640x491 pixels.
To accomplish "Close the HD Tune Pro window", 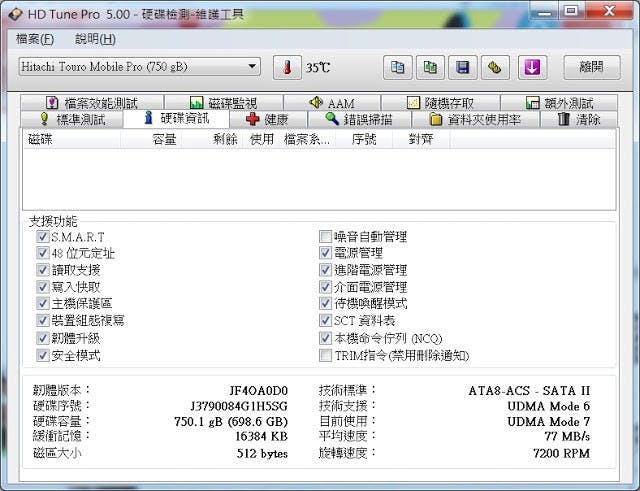I will pos(609,11).
